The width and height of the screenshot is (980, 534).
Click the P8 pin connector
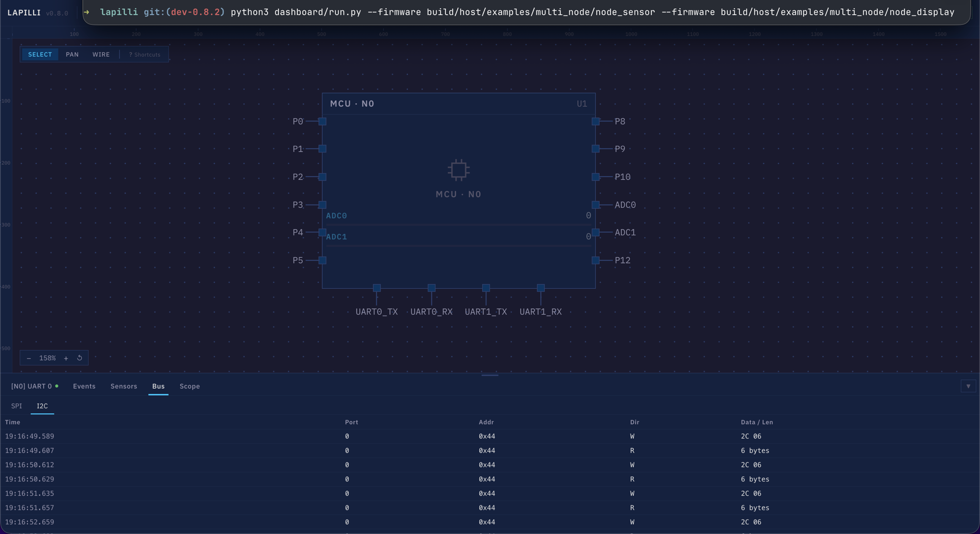(595, 121)
